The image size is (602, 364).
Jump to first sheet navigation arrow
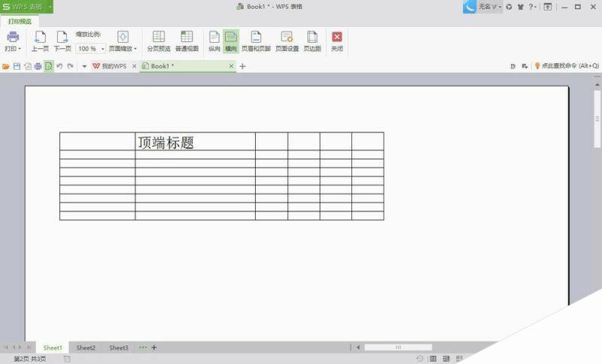coord(6,347)
